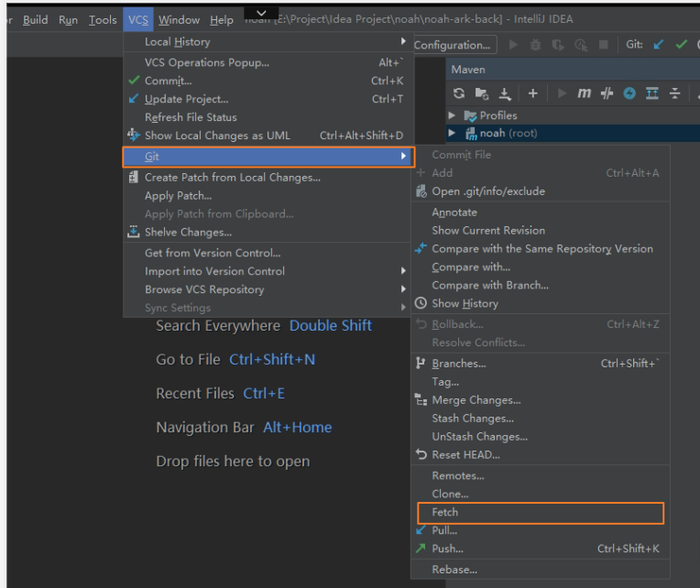Choose Compare with Branch...
The width and height of the screenshot is (700, 588).
(541, 286)
